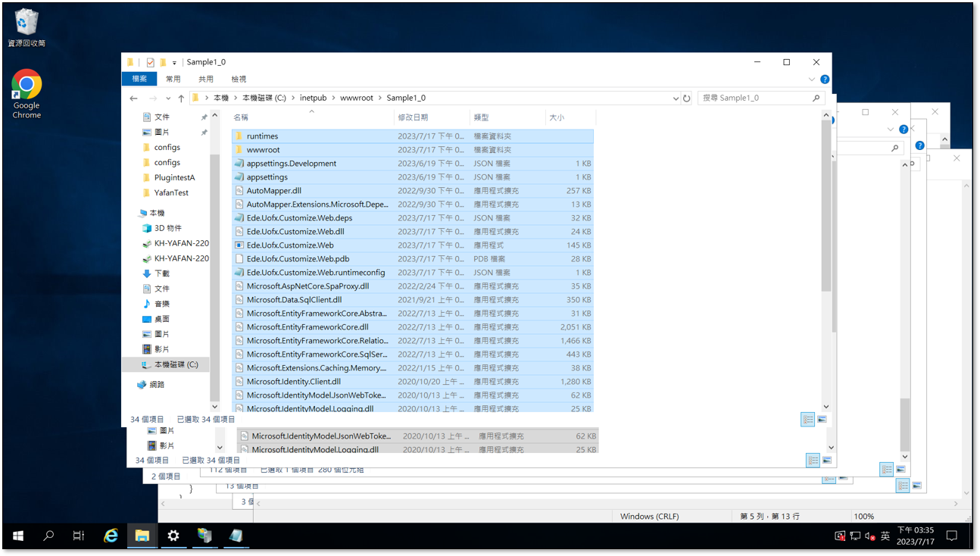
Task: Open YafanTest in navigation pane
Action: pos(171,193)
